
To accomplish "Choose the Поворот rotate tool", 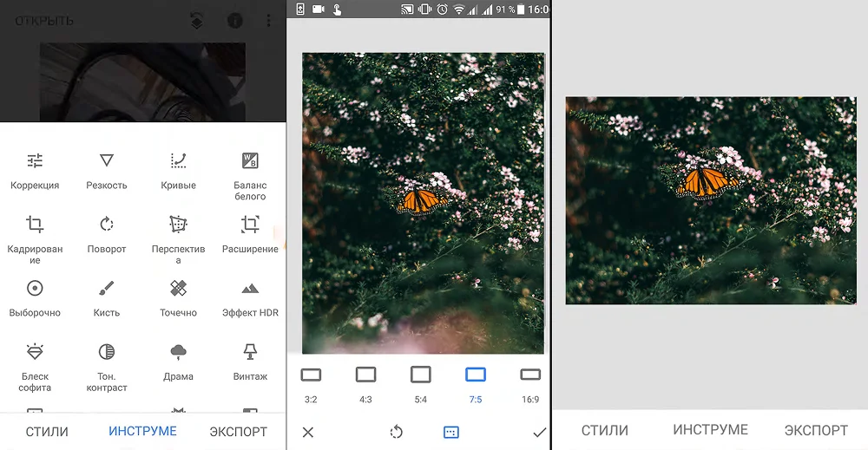I will click(x=106, y=235).
